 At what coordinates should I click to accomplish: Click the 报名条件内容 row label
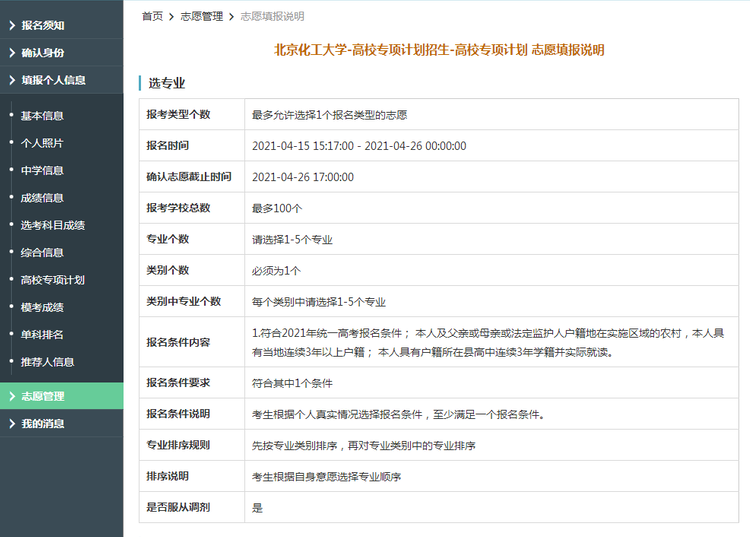pyautogui.click(x=178, y=342)
